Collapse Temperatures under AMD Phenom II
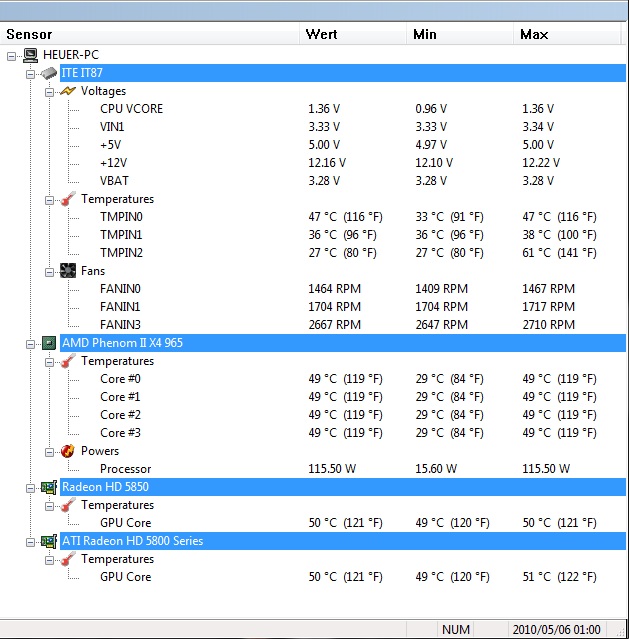Viewport: 629px width, 639px height. point(49,362)
